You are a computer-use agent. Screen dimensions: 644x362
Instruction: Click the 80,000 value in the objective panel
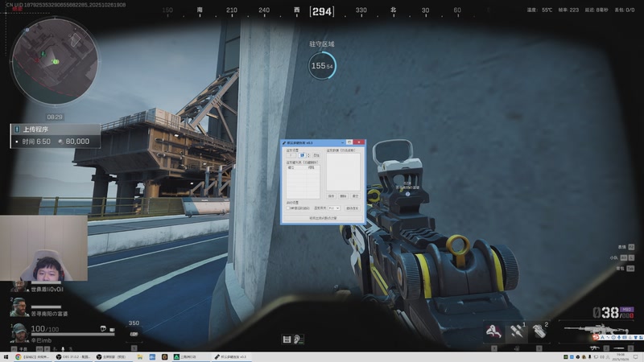[x=77, y=142]
